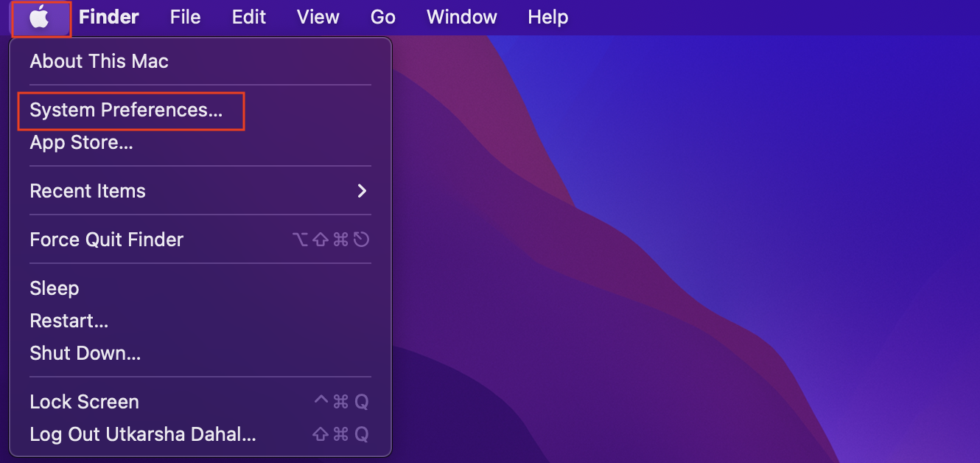Open the App Store entry
This screenshot has height=463, width=980.
tap(81, 142)
